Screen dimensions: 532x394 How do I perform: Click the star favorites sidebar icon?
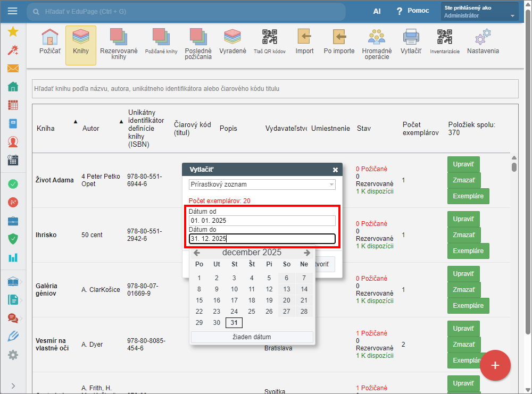13,32
